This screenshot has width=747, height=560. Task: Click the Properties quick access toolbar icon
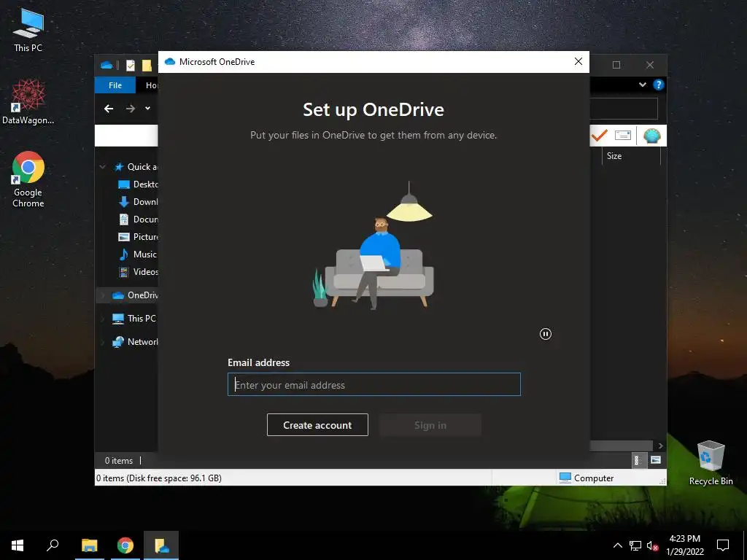[x=130, y=65]
